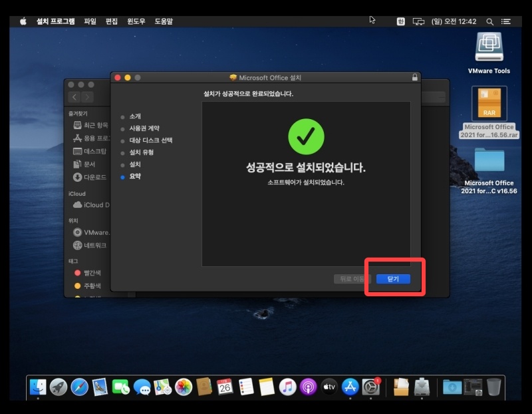Image resolution: width=532 pixels, height=414 pixels.
Task: Open the 도움말 menu
Action: pos(164,21)
